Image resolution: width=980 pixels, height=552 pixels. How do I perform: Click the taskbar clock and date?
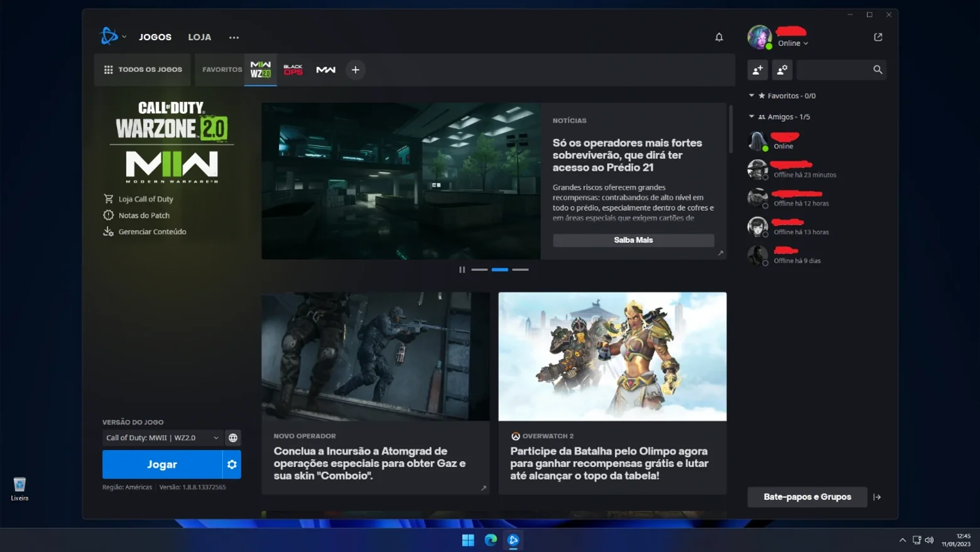tap(956, 540)
